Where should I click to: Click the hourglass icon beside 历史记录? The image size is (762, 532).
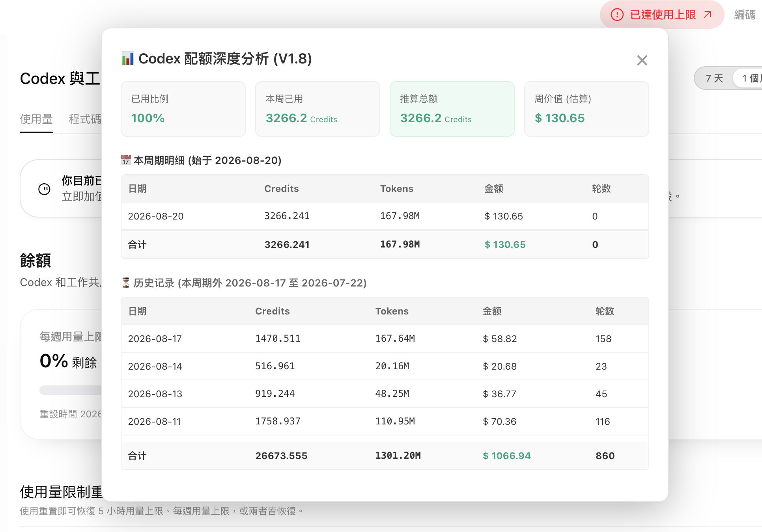(x=126, y=283)
